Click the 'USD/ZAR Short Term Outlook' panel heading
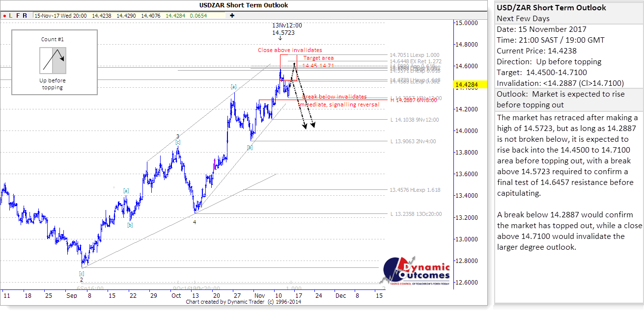The image size is (644, 313). 552,8
